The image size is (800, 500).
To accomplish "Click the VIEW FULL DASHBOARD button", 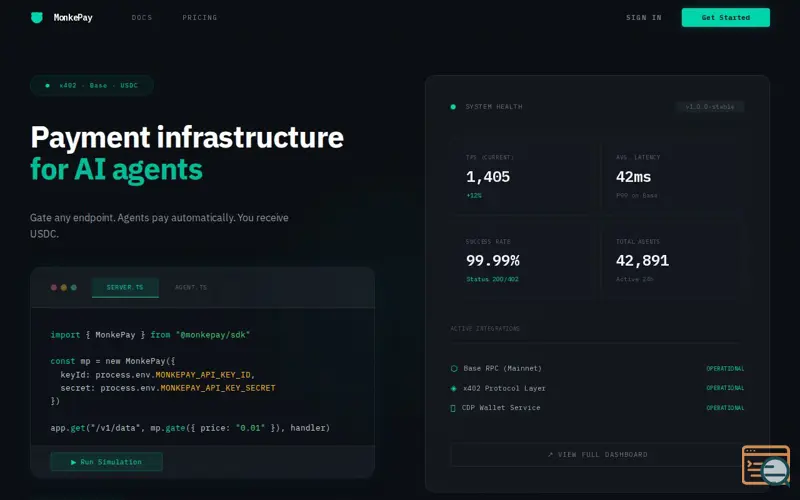I will click(597, 455).
